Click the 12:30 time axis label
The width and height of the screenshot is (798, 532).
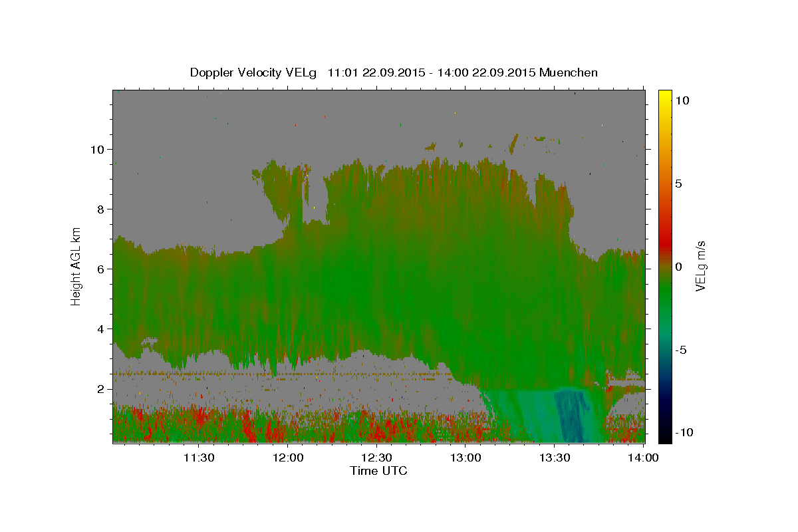[x=376, y=458]
